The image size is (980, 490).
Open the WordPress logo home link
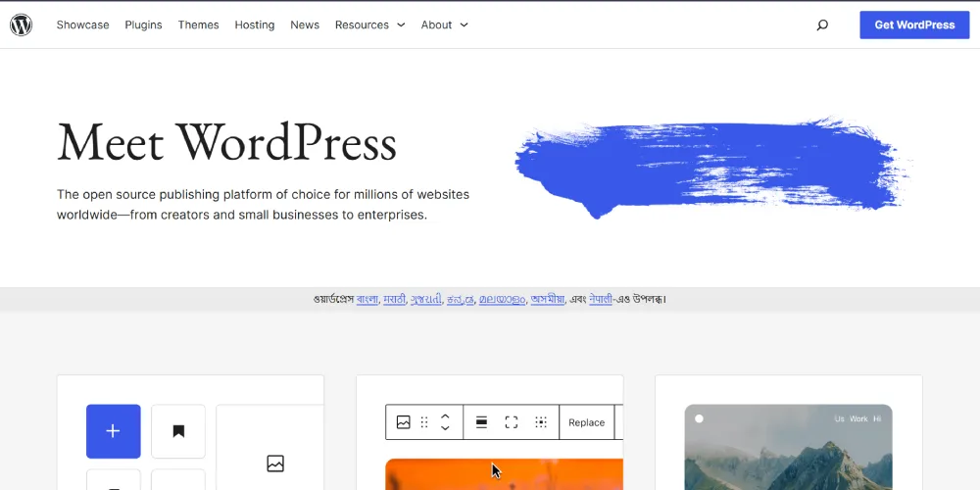coord(21,25)
